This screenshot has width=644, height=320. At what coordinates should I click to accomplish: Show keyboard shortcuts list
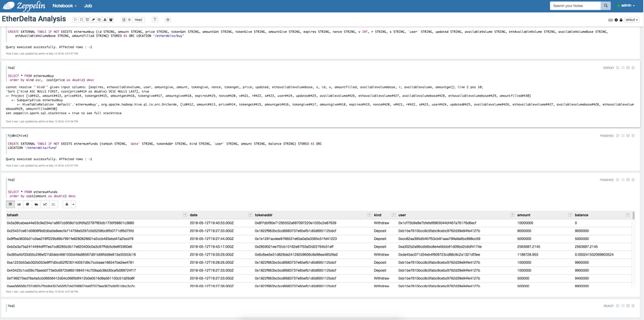tap(610, 20)
